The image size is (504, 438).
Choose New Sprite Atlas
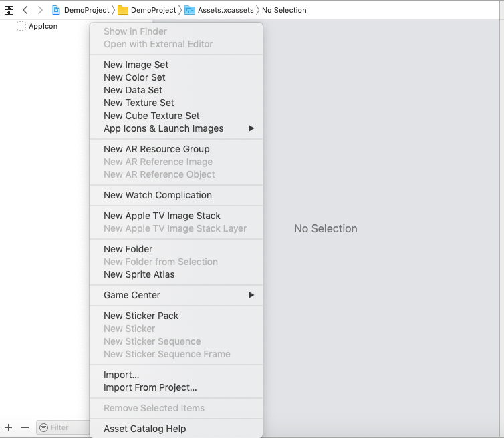click(x=176, y=274)
